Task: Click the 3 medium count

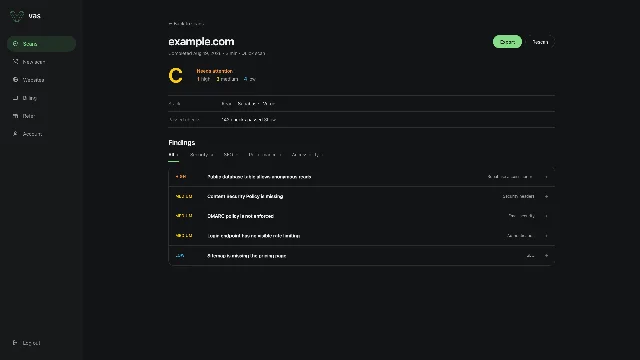Action: click(x=227, y=79)
